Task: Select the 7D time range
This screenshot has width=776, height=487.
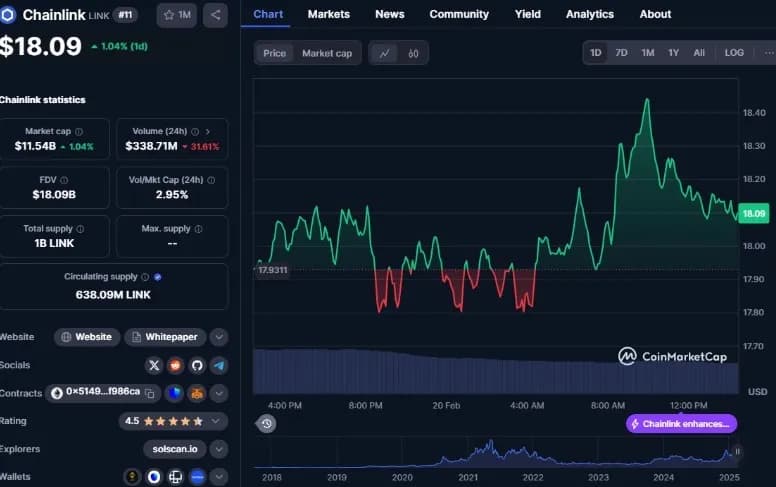Action: (x=621, y=53)
